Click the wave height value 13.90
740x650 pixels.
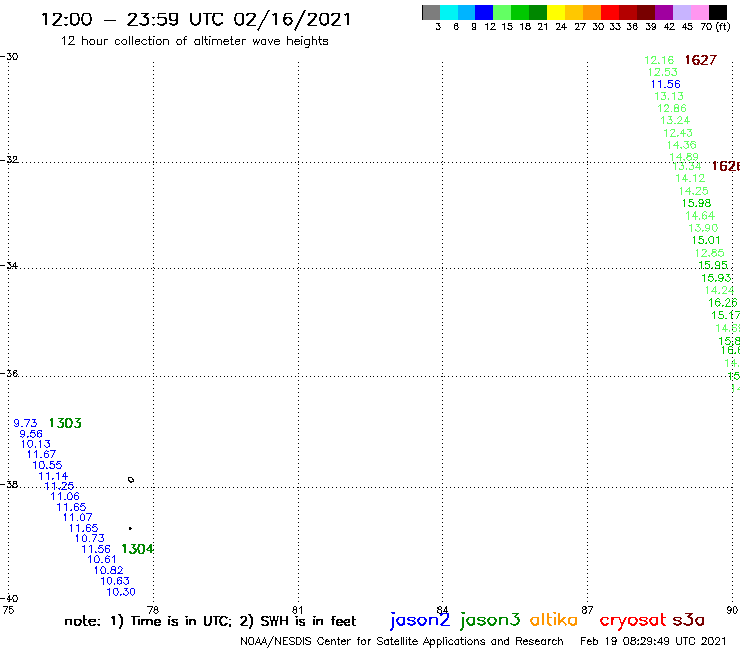[x=703, y=228]
